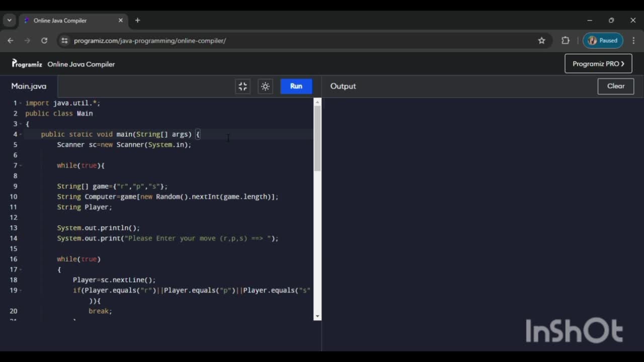This screenshot has height=362, width=644.
Task: Click the editor scrollbar down arrow
Action: 317,316
